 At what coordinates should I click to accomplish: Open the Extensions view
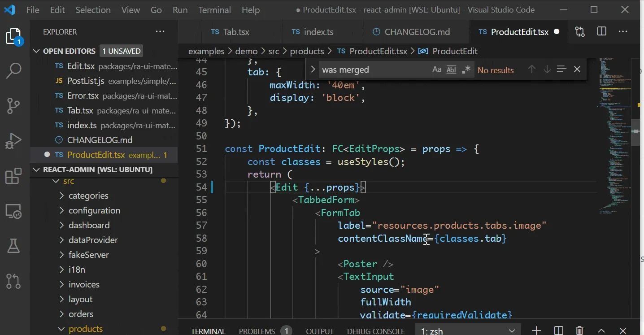pyautogui.click(x=13, y=176)
